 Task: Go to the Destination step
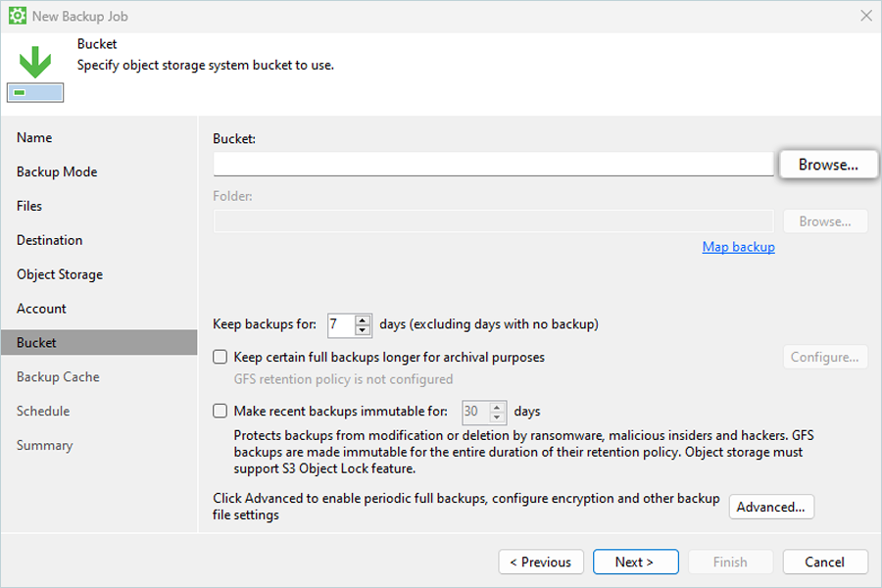click(50, 240)
